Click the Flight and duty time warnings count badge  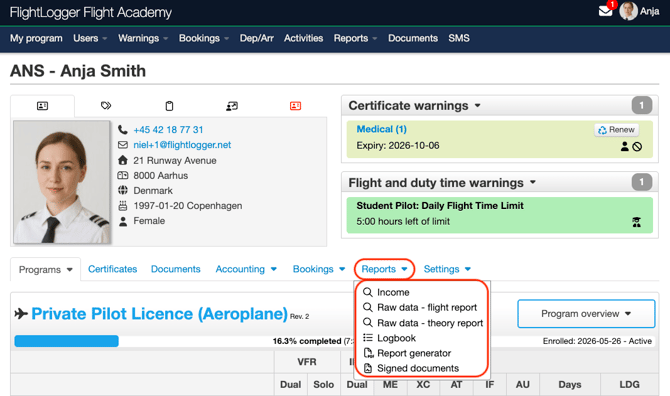[641, 182]
